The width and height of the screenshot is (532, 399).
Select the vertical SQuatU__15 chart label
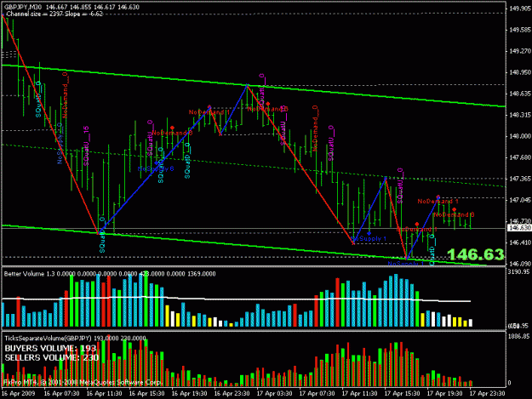coord(86,145)
